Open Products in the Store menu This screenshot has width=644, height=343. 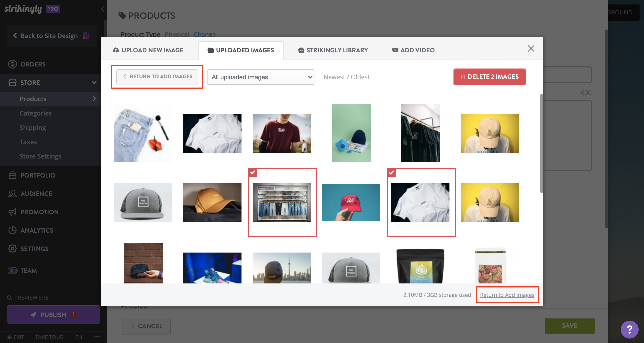33,99
